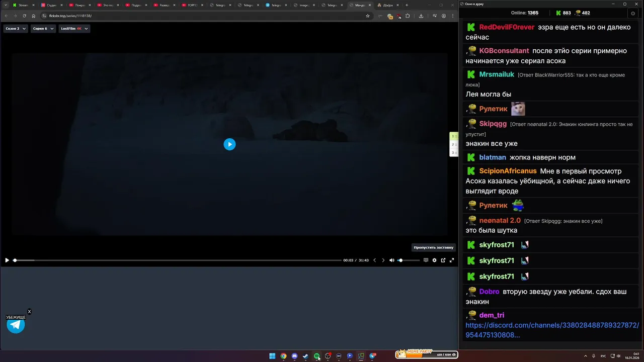Go to previous episode arrow in player

(374, 260)
